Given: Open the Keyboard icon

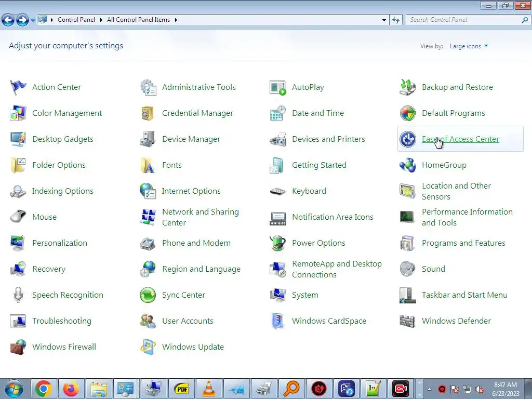Looking at the screenshot, I should [278, 191].
